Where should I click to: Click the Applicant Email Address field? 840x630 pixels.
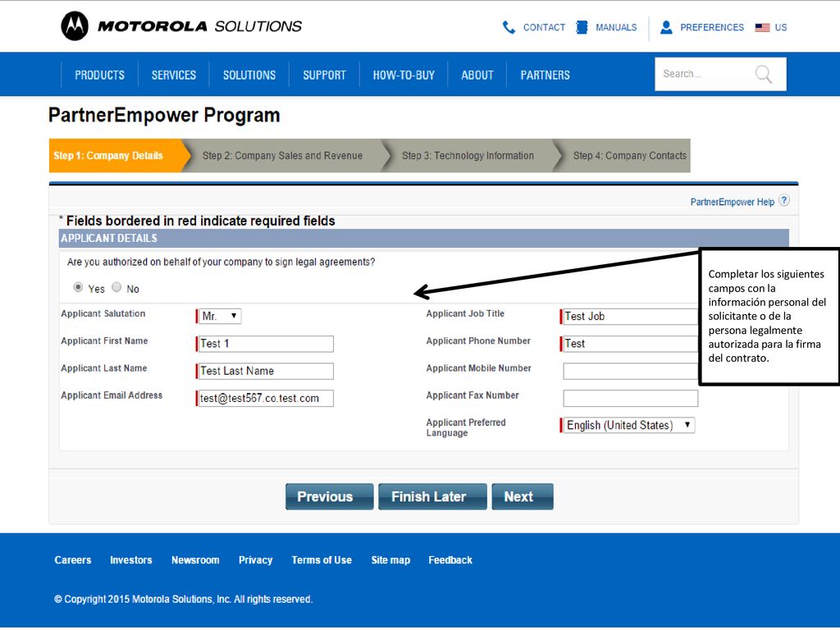[265, 398]
